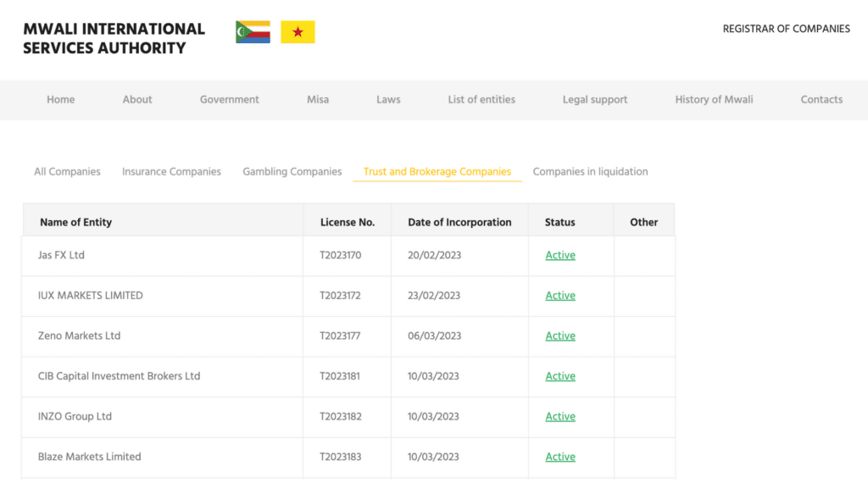
Task: Switch to Insurance Companies tab
Action: (x=171, y=171)
